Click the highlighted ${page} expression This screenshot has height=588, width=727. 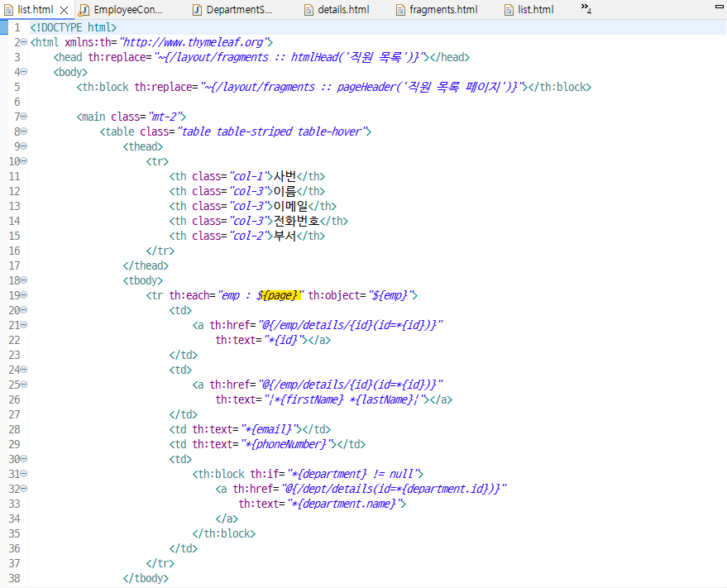click(278, 295)
